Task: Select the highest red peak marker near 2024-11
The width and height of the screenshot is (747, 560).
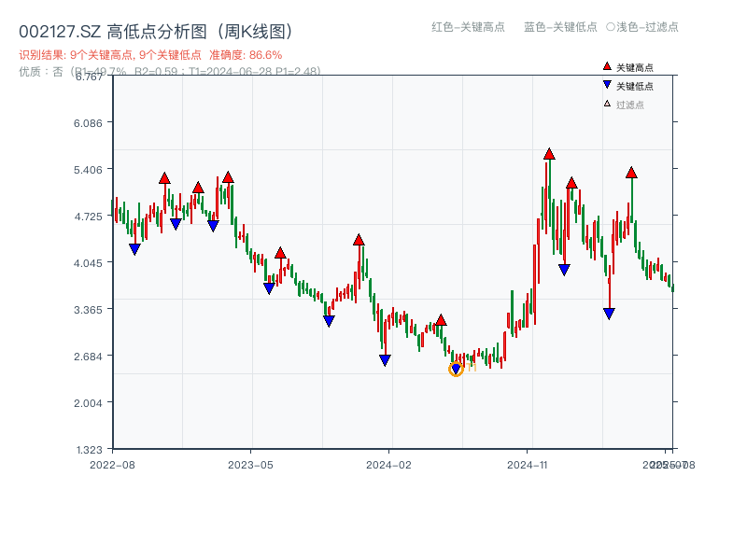Action: coord(548,155)
